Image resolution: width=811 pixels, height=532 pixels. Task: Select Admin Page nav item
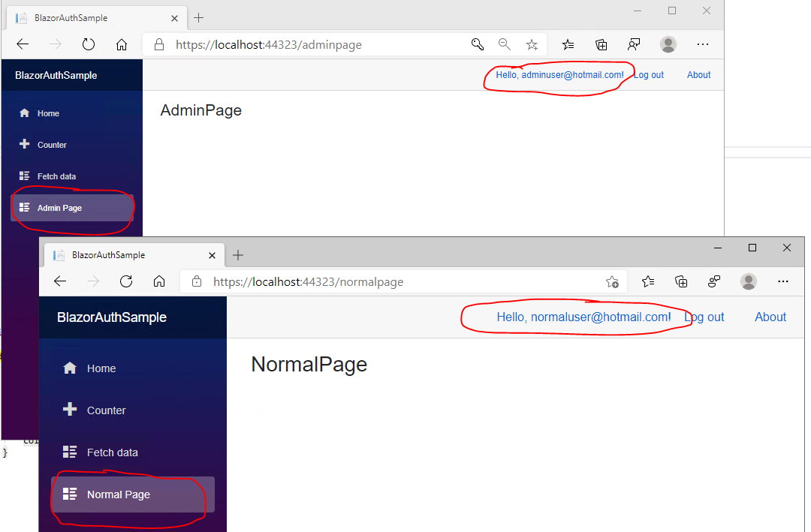[72, 208]
